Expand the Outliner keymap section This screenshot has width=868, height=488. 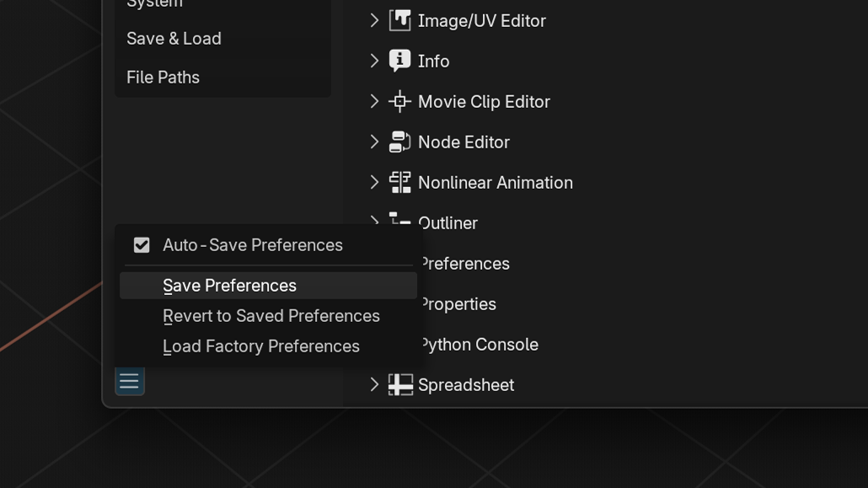pos(373,222)
